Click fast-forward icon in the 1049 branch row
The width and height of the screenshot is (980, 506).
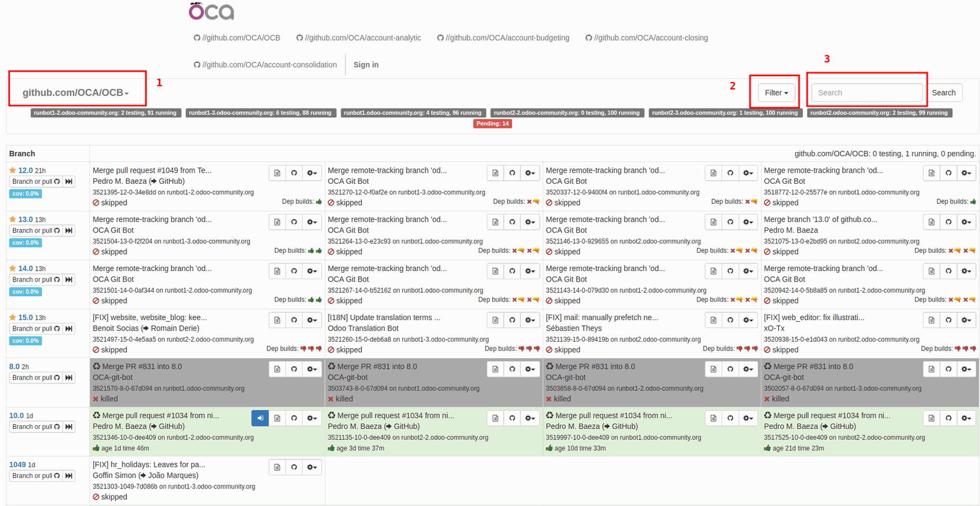tap(69, 475)
